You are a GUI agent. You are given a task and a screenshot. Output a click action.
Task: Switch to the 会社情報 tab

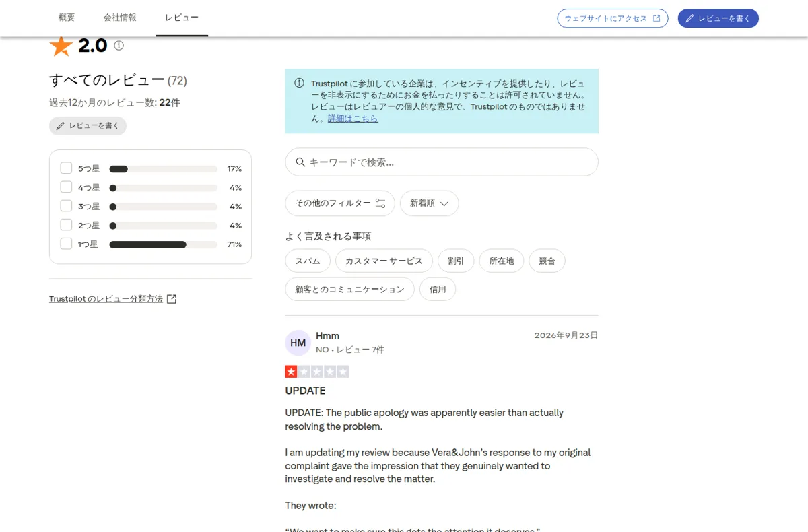coord(120,18)
